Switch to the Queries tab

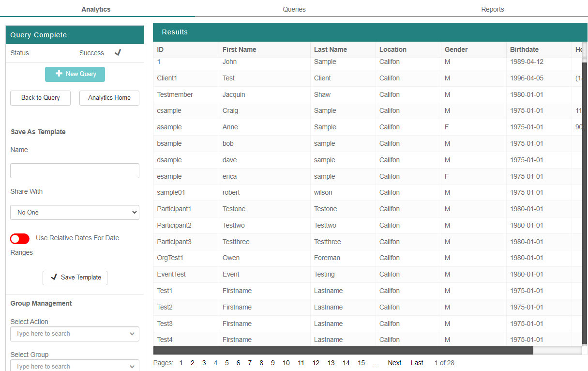point(294,9)
